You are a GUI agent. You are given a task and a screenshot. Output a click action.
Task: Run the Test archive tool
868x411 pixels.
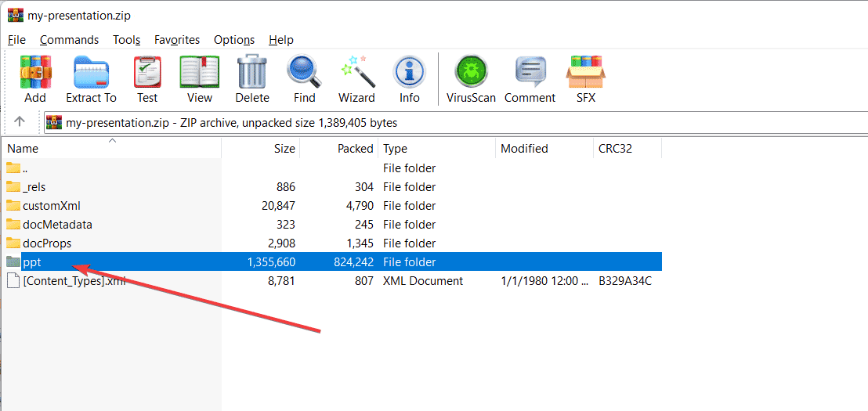147,73
